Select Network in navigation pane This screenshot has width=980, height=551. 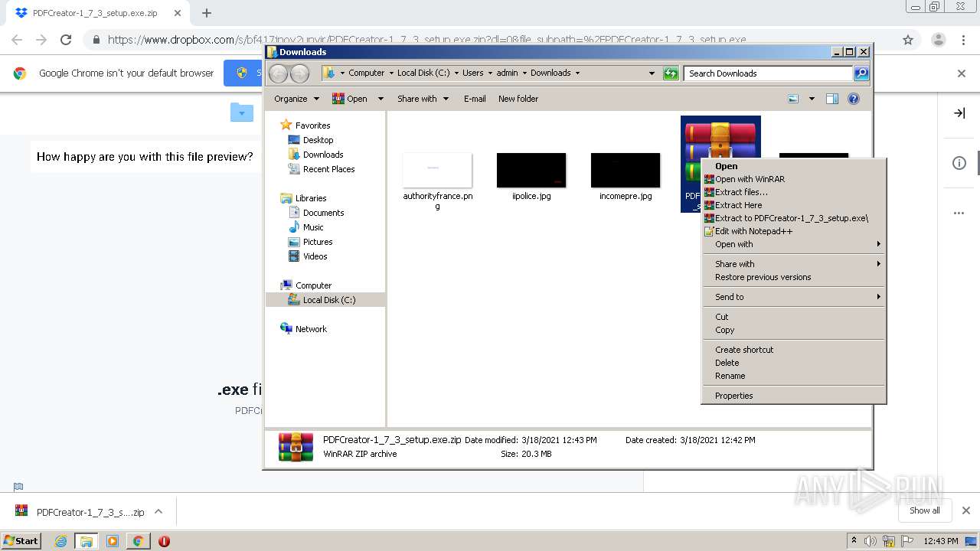click(304, 329)
